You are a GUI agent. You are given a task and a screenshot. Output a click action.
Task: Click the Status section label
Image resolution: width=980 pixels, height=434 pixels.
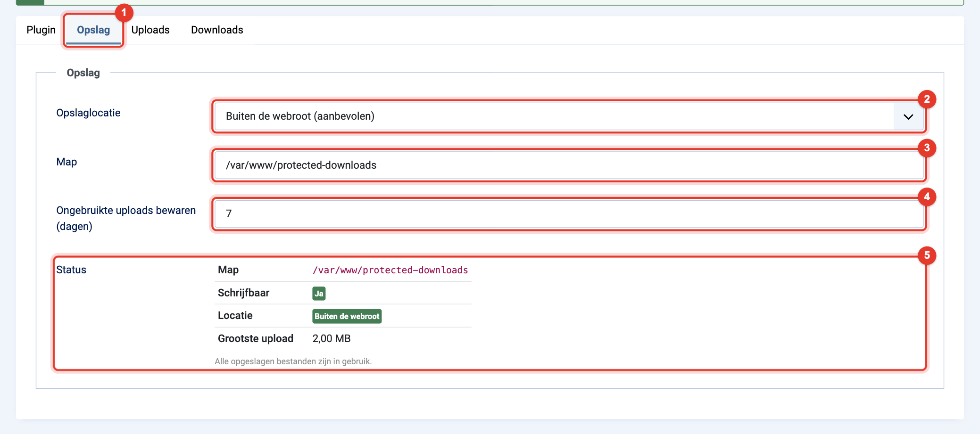[71, 270]
